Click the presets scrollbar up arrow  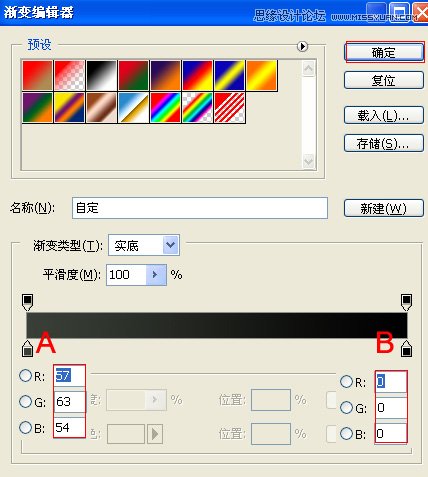click(x=309, y=69)
